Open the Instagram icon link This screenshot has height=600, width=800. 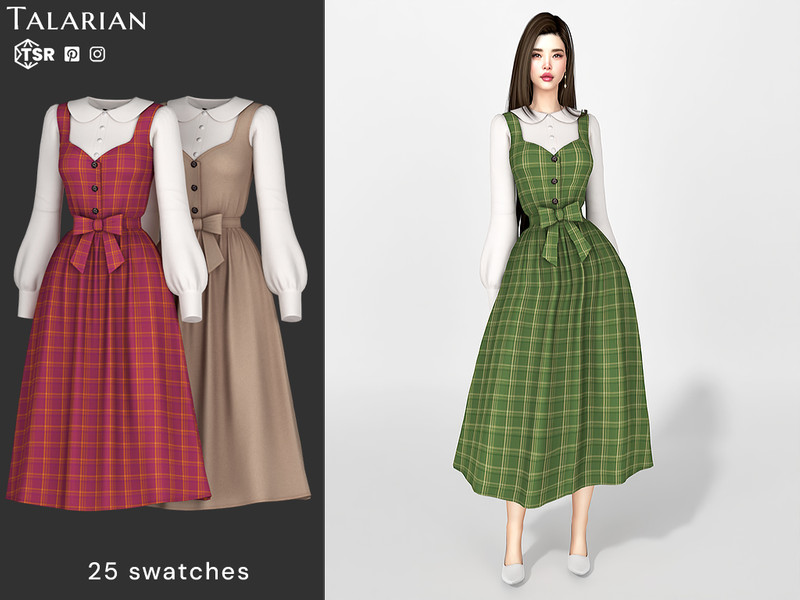(x=97, y=55)
